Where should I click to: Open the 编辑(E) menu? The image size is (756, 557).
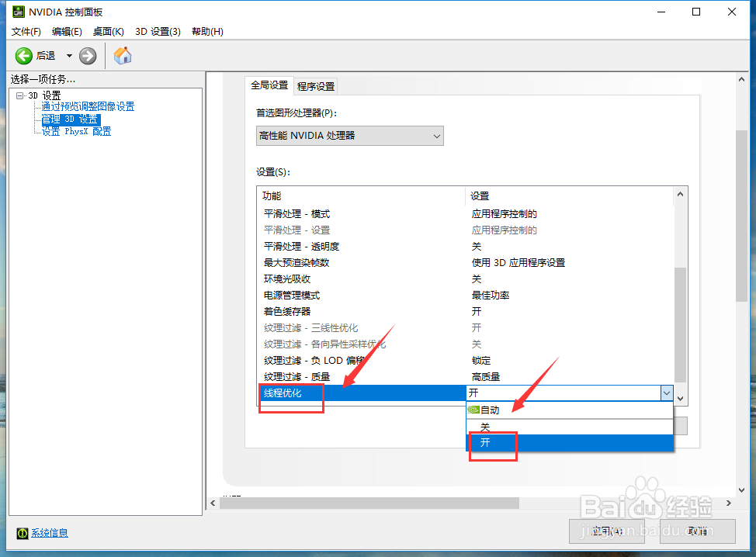click(x=67, y=31)
